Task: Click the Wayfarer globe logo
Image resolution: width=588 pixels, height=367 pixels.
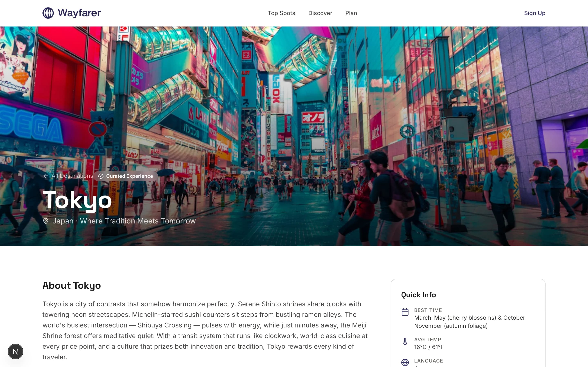Action: point(48,13)
